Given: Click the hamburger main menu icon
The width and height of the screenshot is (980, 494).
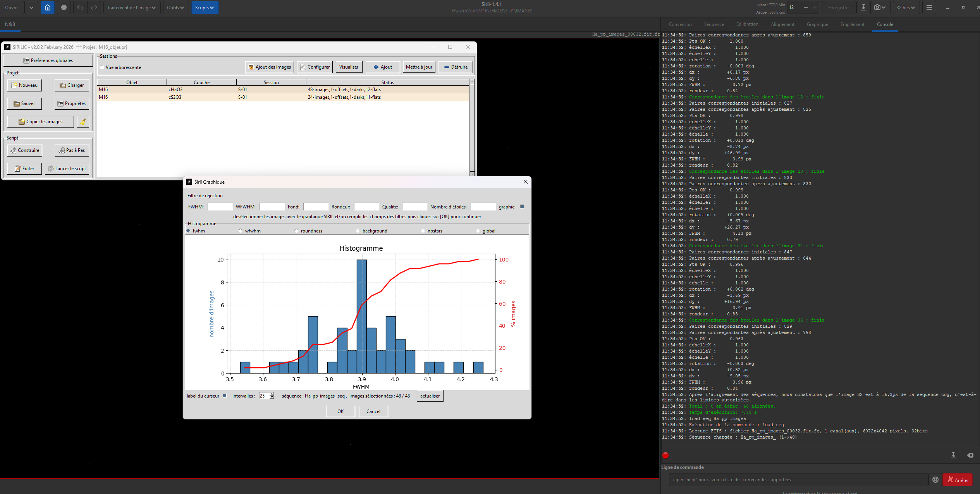Looking at the screenshot, I should 929,7.
